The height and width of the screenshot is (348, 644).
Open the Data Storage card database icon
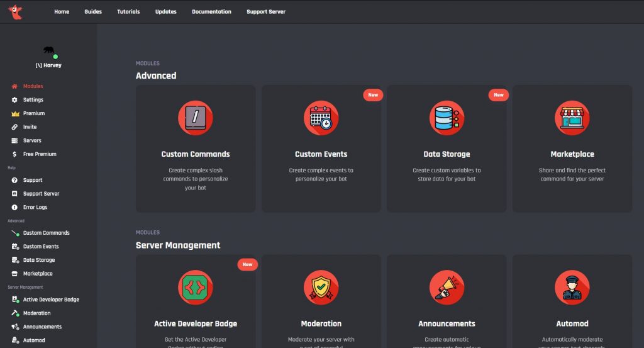(447, 118)
